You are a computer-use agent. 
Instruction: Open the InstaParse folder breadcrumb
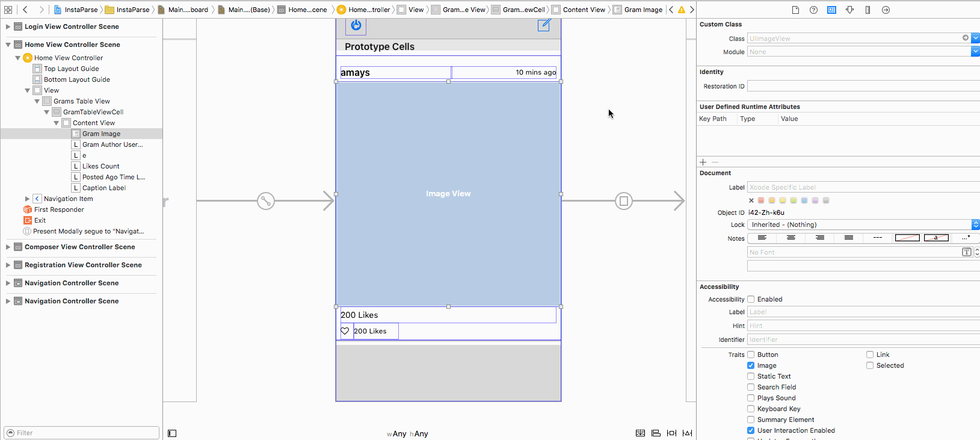click(128, 10)
